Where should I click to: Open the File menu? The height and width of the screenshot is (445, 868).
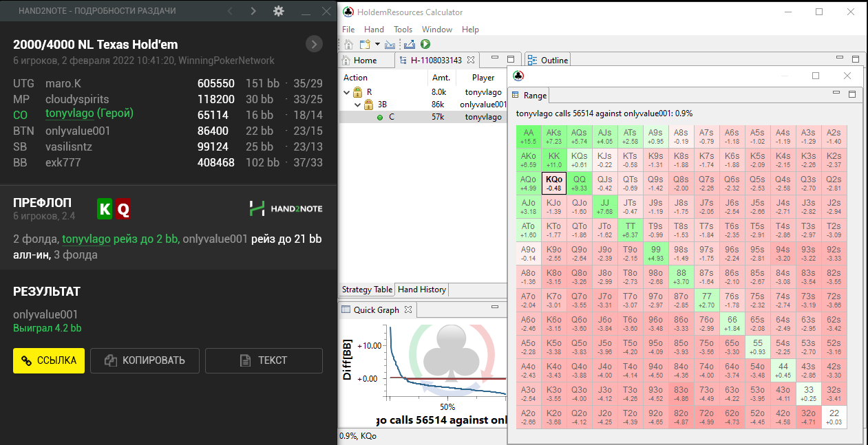pyautogui.click(x=348, y=30)
